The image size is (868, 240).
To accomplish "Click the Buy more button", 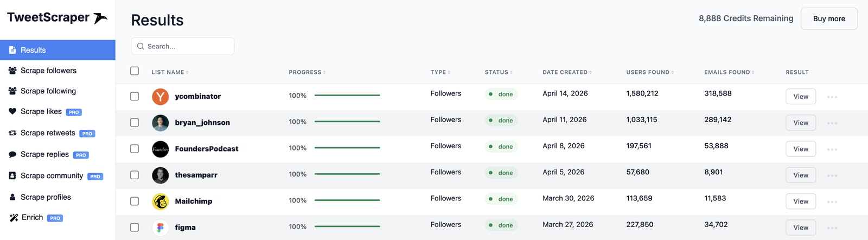I will pyautogui.click(x=829, y=18).
